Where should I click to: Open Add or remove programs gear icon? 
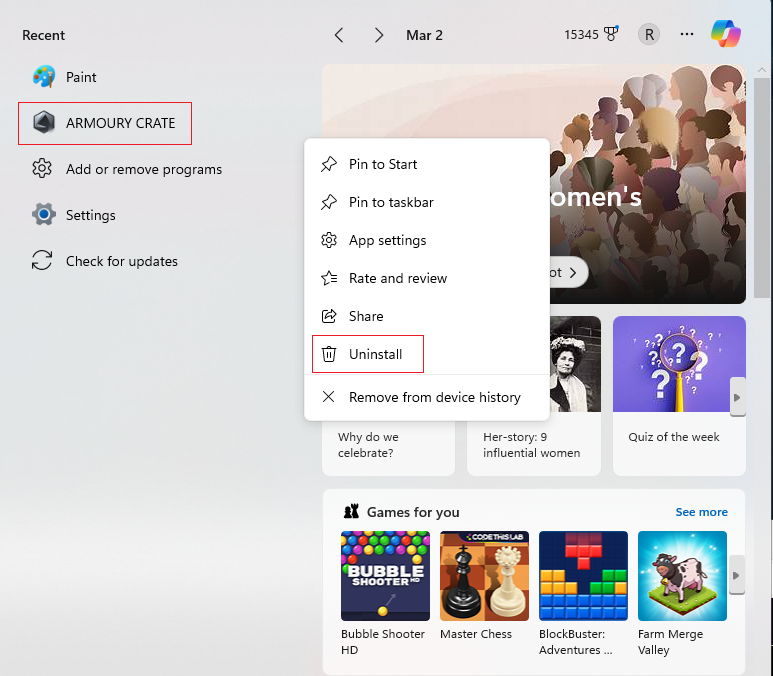tap(42, 169)
